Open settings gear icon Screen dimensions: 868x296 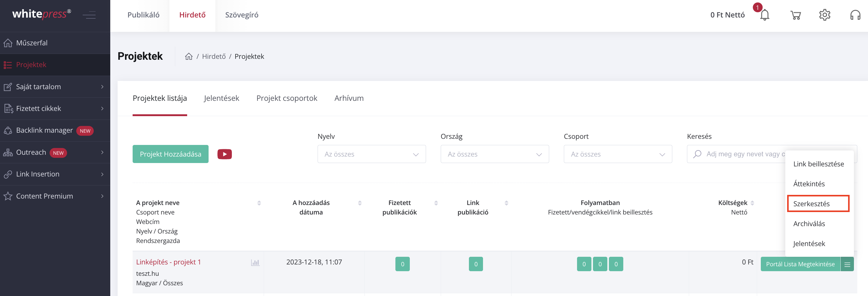tap(825, 15)
